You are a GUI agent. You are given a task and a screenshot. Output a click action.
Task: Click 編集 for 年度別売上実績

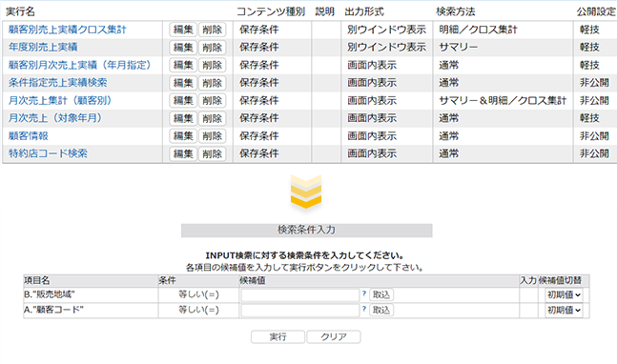[183, 48]
